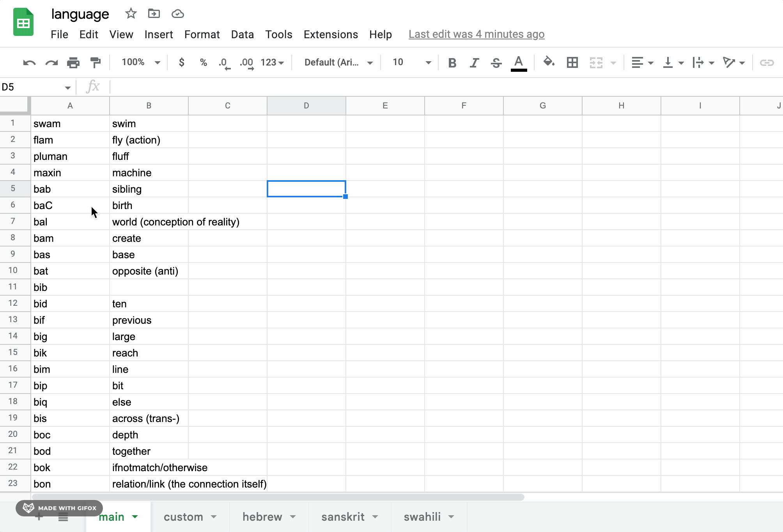783x532 pixels.
Task: Apply bold formatting
Action: click(x=452, y=62)
